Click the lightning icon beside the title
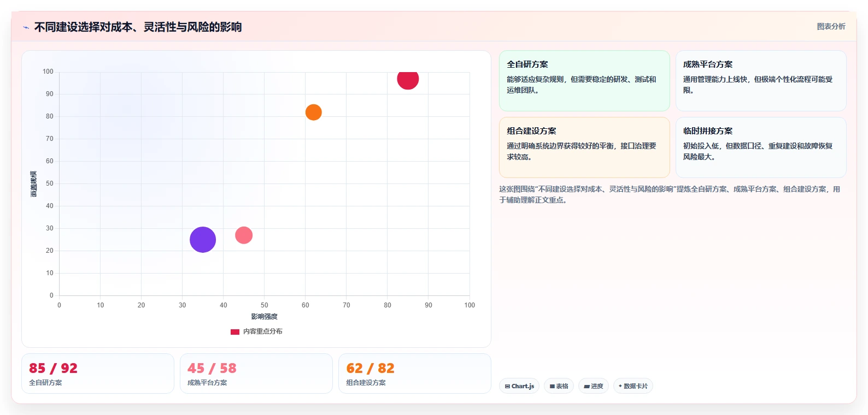The height and width of the screenshot is (415, 868). [x=26, y=27]
